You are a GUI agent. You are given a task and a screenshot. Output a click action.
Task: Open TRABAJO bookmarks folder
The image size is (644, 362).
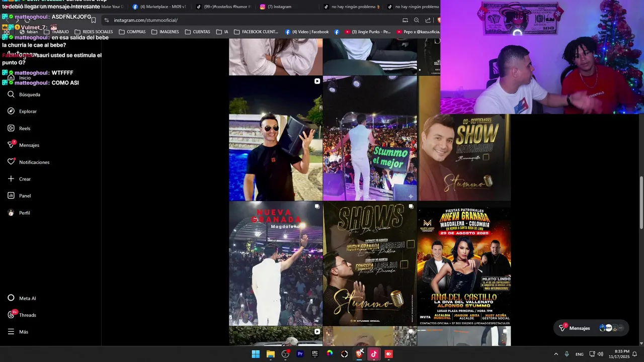(x=56, y=32)
